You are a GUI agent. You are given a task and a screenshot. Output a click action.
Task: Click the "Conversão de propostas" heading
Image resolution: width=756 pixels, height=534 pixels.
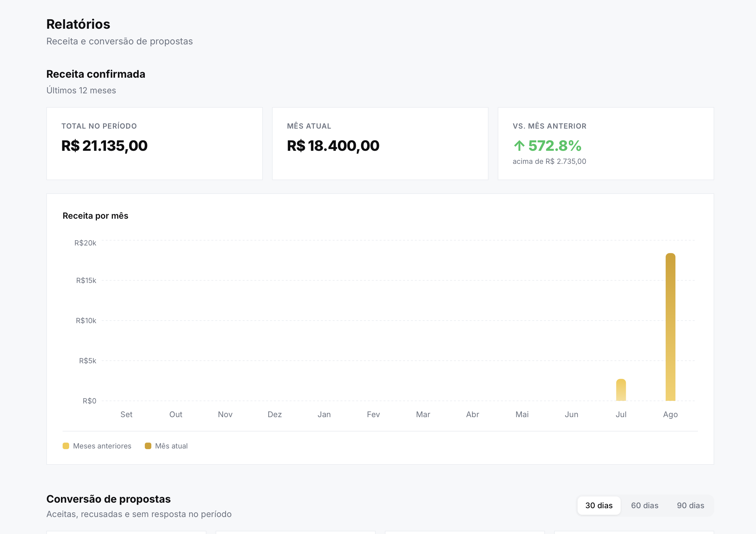coord(109,499)
